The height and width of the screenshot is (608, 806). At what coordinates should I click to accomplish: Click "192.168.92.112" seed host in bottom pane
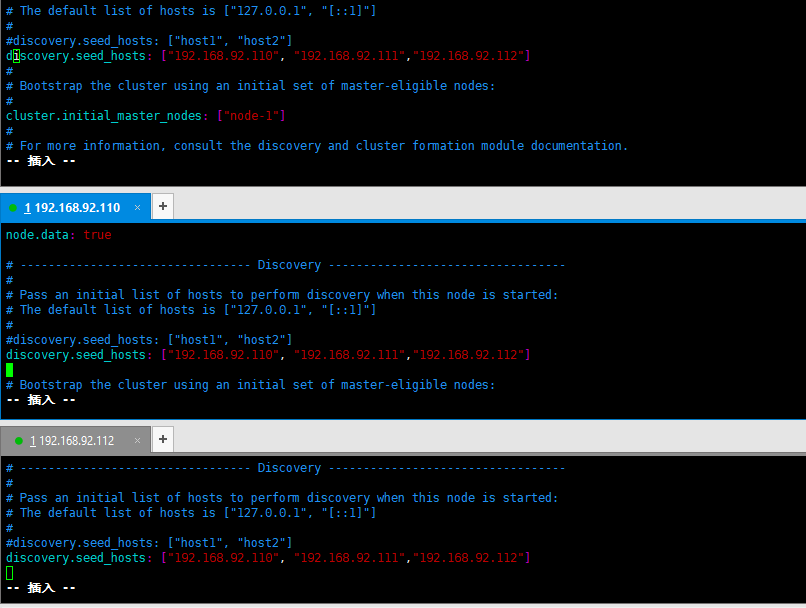(x=468, y=558)
